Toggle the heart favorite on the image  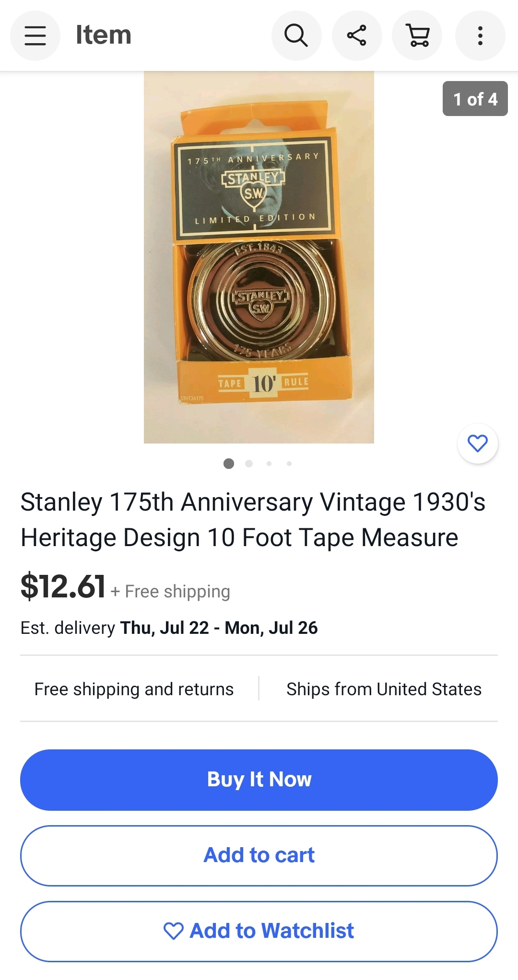click(x=478, y=443)
